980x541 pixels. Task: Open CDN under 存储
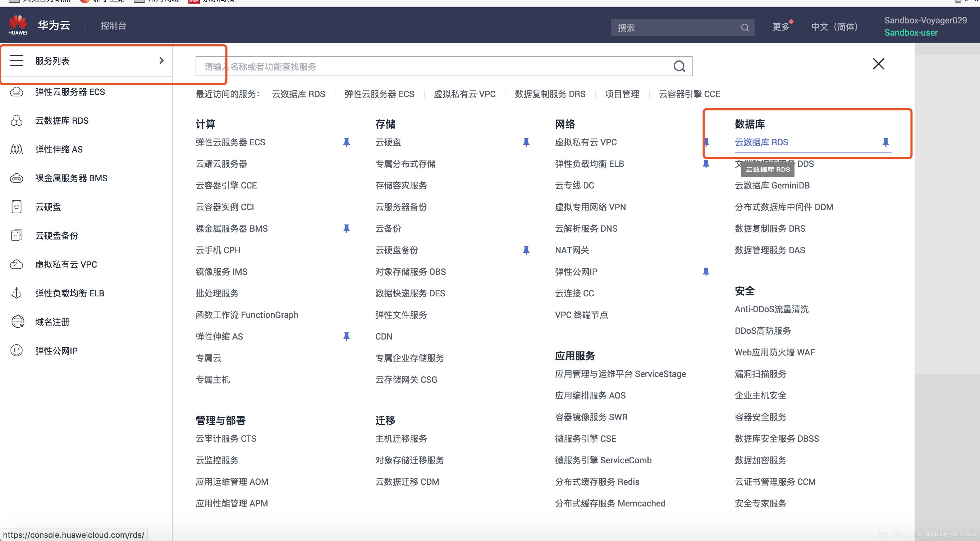pyautogui.click(x=384, y=337)
